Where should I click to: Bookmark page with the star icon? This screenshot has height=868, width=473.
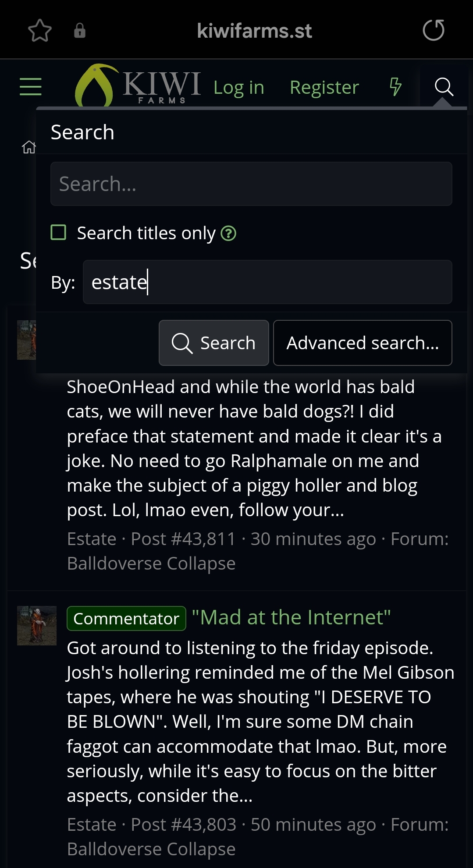click(x=40, y=31)
